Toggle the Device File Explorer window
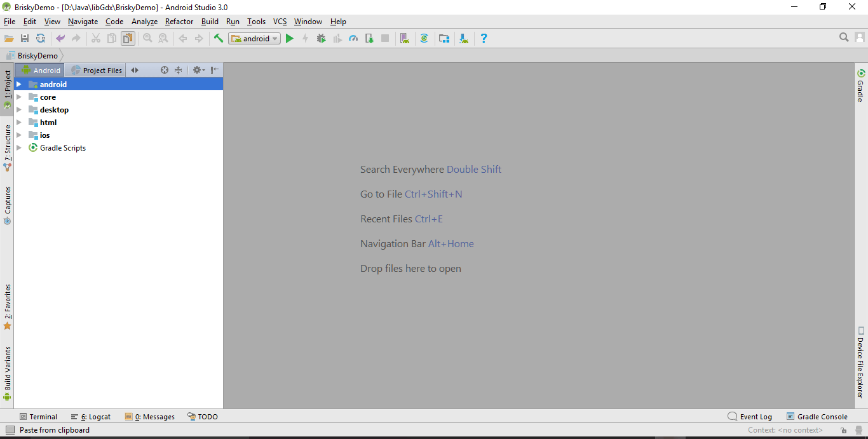 pyautogui.click(x=861, y=362)
